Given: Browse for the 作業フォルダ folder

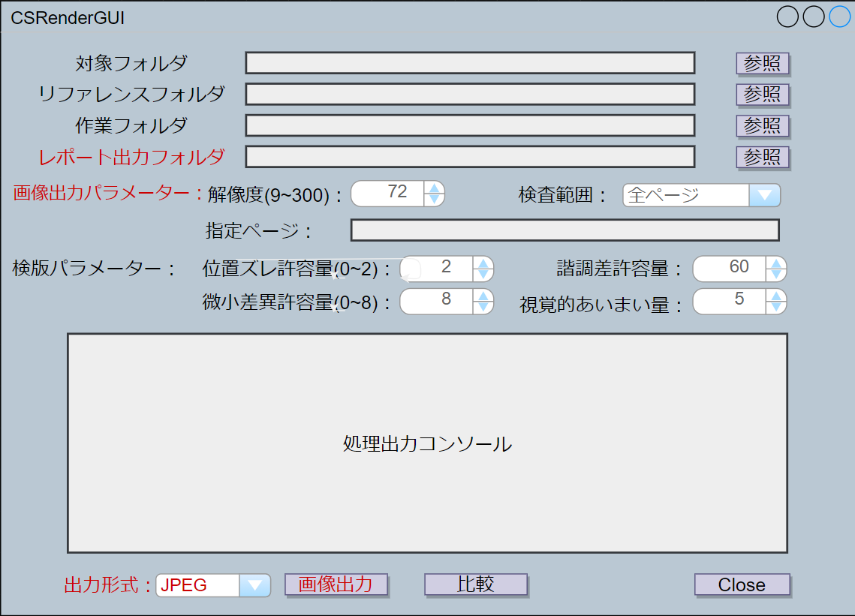Looking at the screenshot, I should tap(762, 125).
